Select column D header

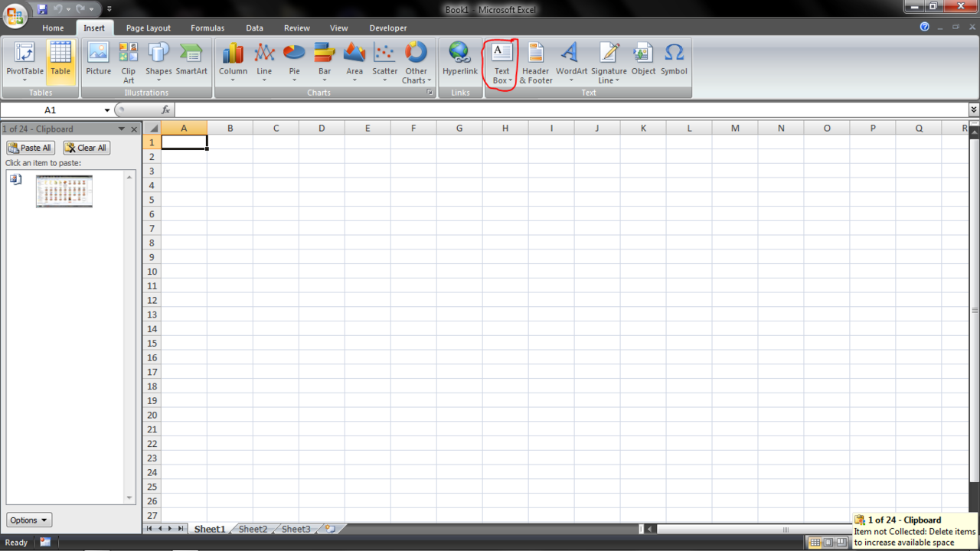[322, 128]
